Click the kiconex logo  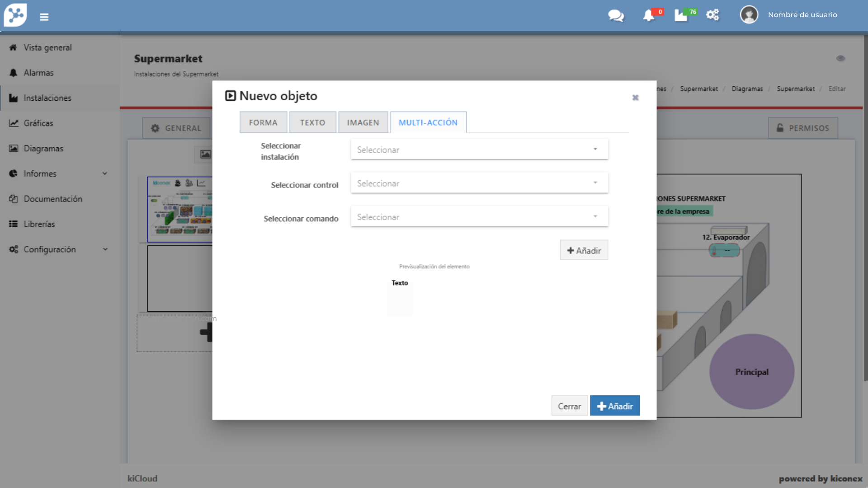[15, 15]
